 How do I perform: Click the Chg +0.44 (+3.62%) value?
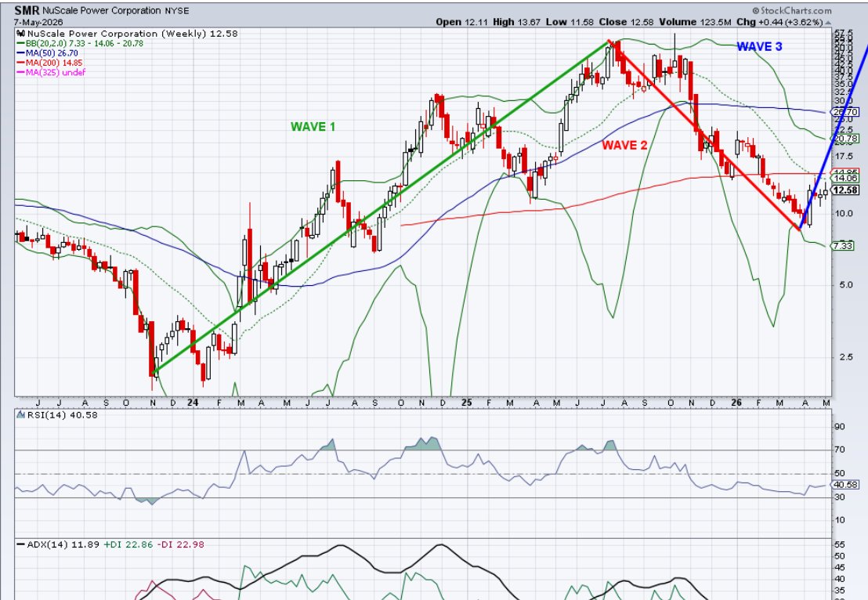[780, 22]
